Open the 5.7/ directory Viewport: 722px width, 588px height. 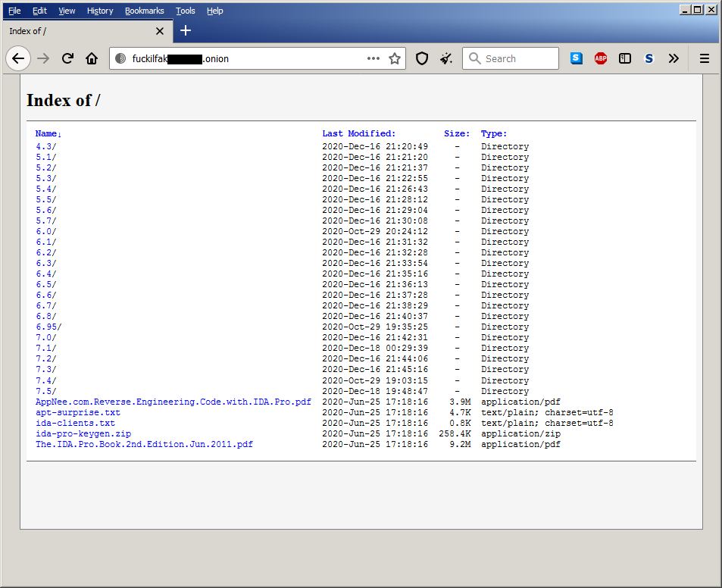coord(46,220)
